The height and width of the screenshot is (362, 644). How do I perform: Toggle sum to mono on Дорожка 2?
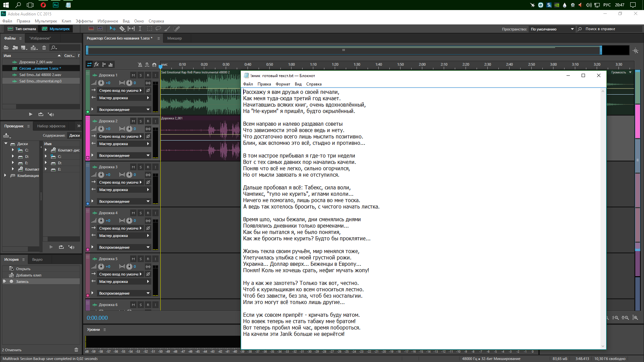(148, 129)
